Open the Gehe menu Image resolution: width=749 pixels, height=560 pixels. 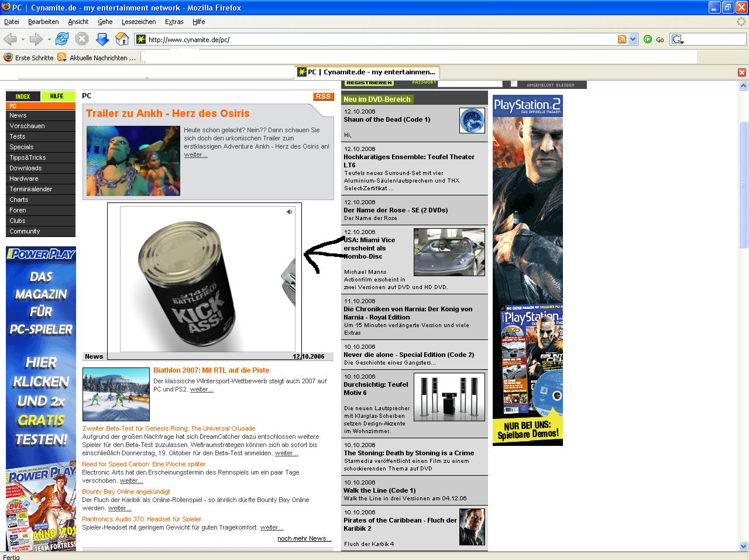[105, 22]
